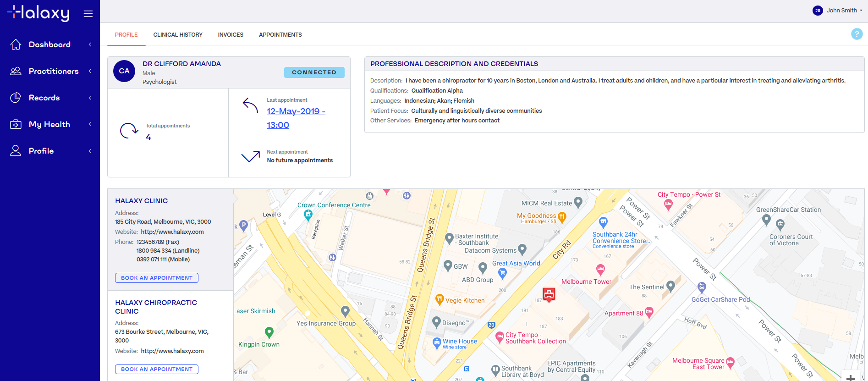Zoom in the map with plus button
This screenshot has height=381, width=868.
(851, 378)
